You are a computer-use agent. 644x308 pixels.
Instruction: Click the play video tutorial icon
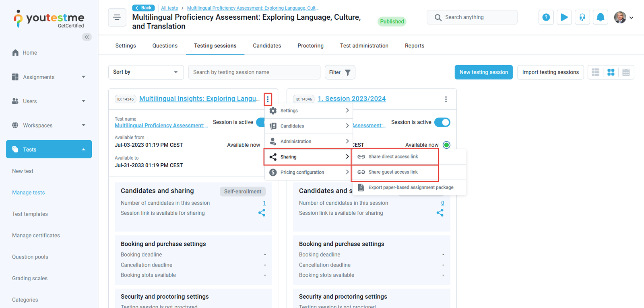point(564,17)
